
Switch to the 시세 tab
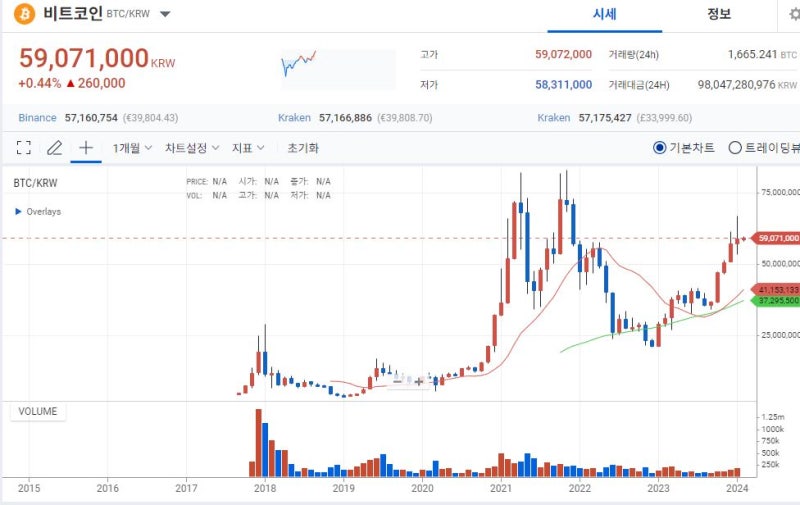tap(605, 14)
